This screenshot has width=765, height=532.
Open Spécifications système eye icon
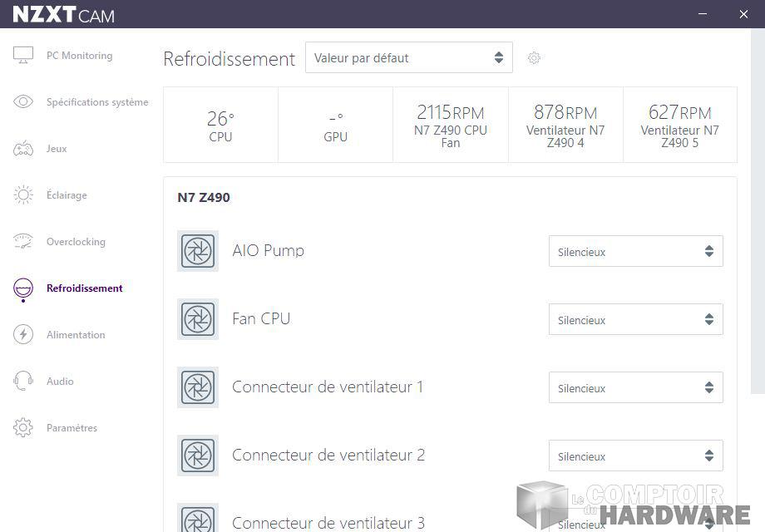(x=23, y=102)
